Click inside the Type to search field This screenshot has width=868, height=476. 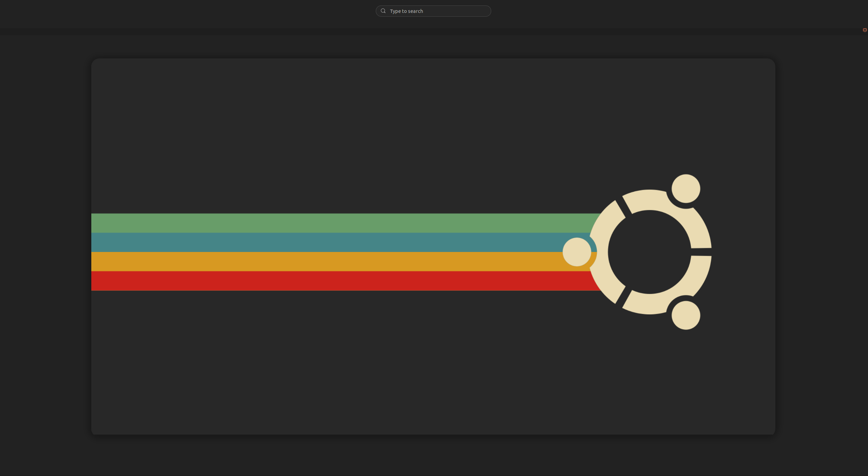[433, 11]
